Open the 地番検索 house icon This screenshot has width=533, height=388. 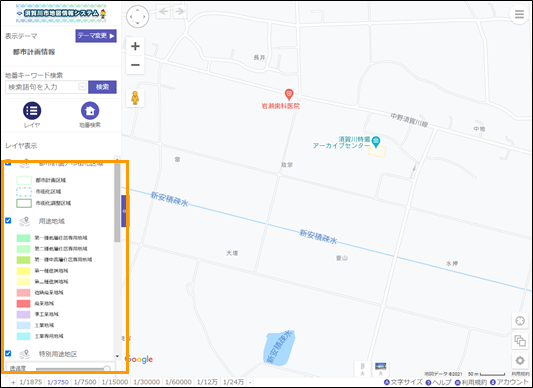point(90,111)
